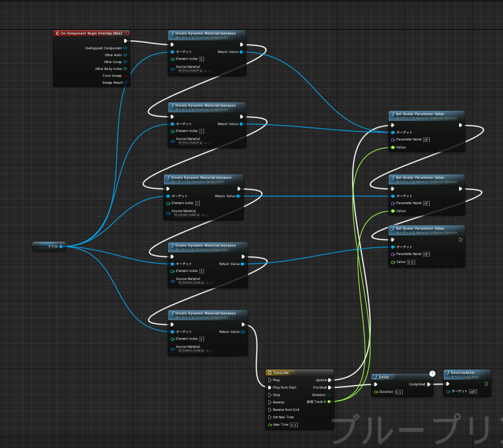Edit Element Index field showing 3

201,271
